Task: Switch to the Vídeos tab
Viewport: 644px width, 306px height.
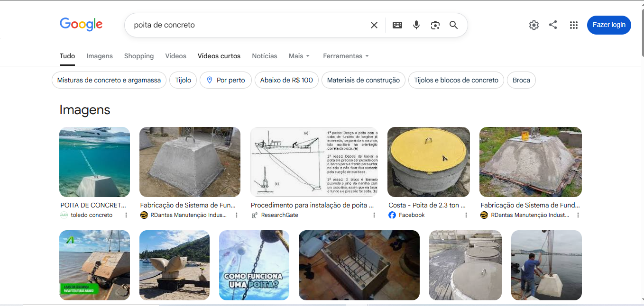Action: click(x=175, y=56)
